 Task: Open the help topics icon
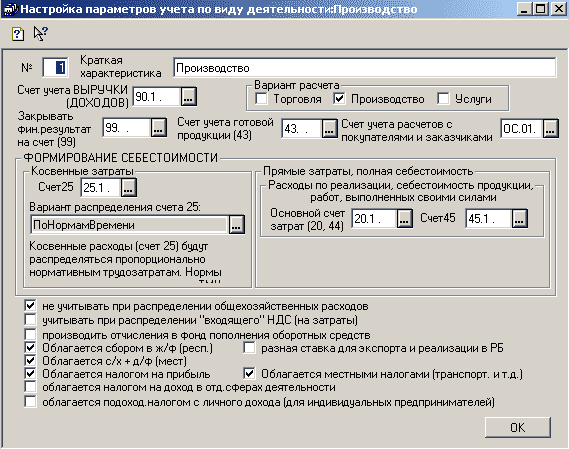click(17, 34)
